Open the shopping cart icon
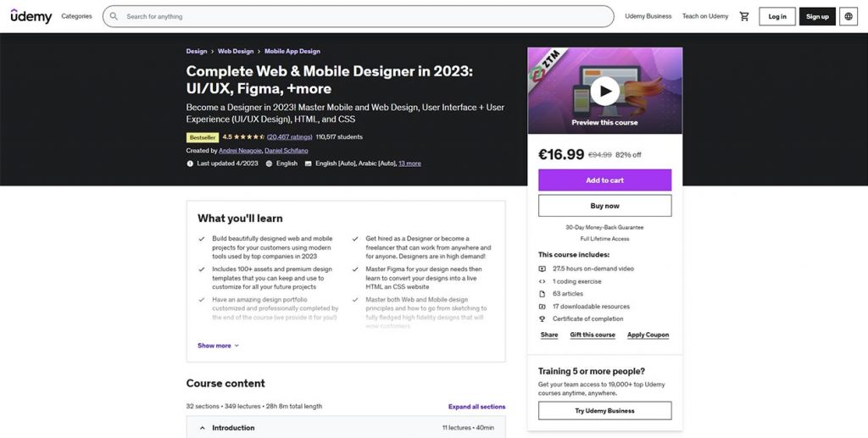Image resolution: width=868 pixels, height=438 pixels. [744, 17]
